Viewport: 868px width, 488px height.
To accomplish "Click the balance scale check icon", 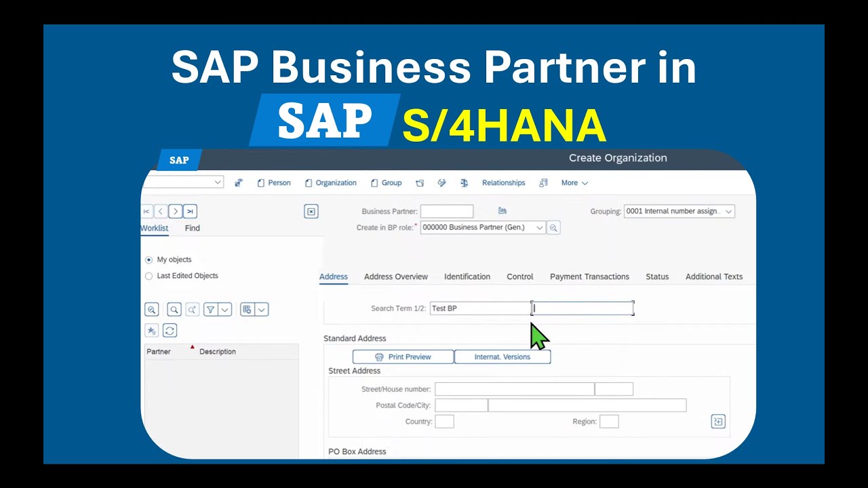I will [464, 183].
